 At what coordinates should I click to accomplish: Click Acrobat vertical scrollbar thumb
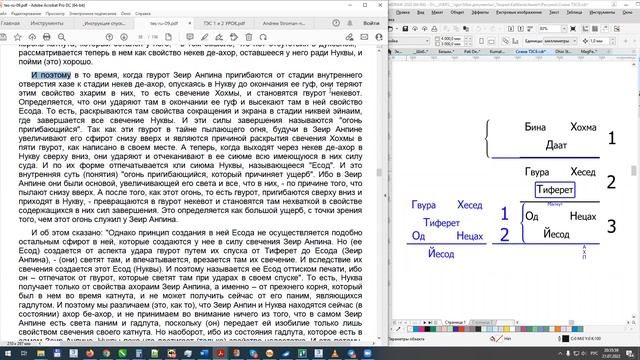click(379, 172)
